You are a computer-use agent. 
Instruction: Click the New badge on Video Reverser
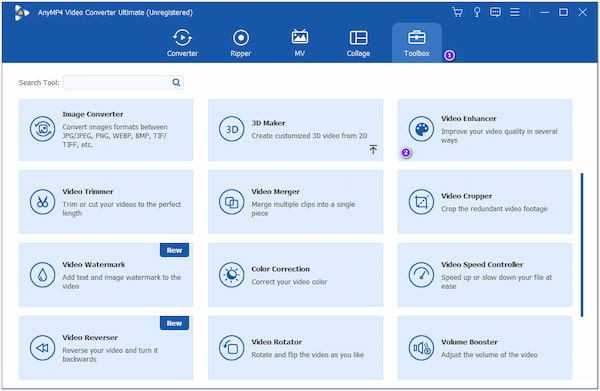[x=174, y=323]
